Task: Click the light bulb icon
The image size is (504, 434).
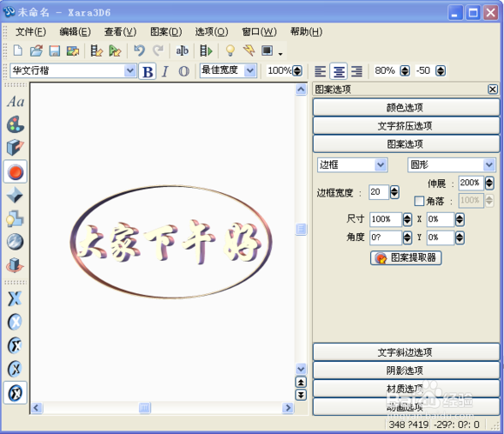Action: pyautogui.click(x=230, y=50)
